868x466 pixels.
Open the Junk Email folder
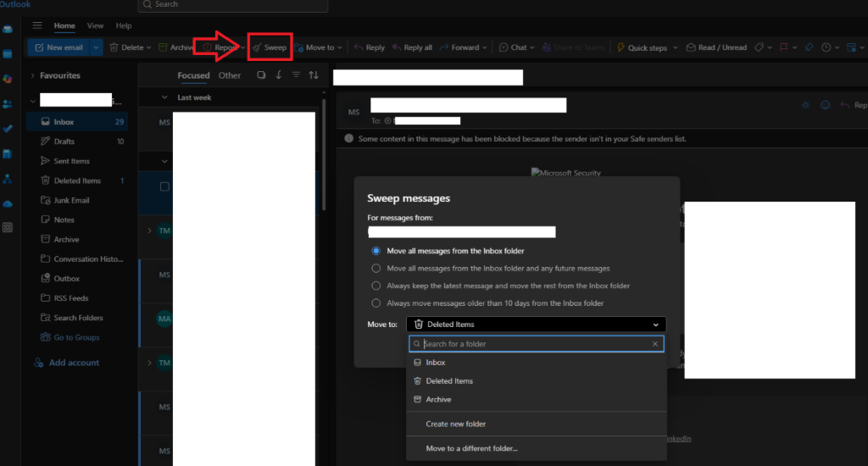77,200
